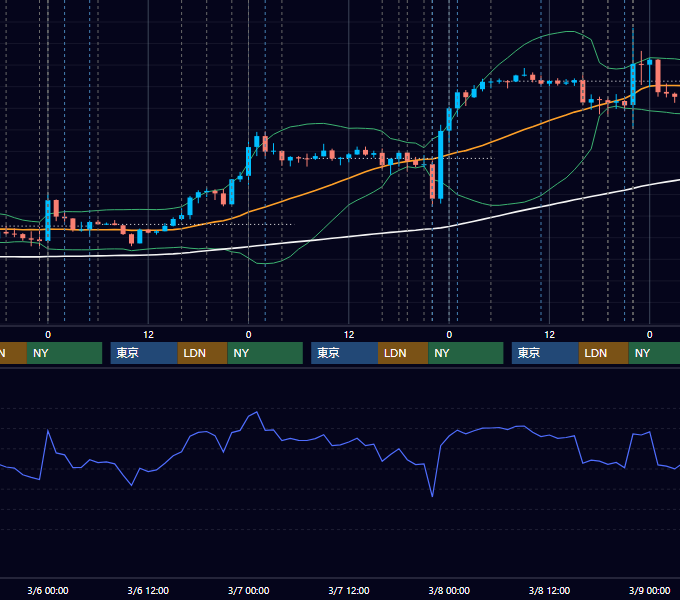Click the NY session block spanning 3/6 00:00
680x600 pixels.
64,353
